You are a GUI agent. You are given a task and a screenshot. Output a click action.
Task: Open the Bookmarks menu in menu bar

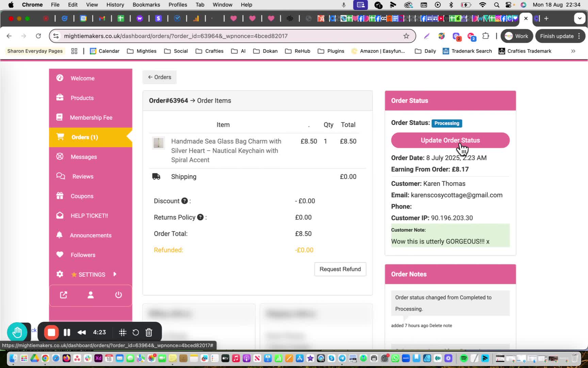point(146,5)
